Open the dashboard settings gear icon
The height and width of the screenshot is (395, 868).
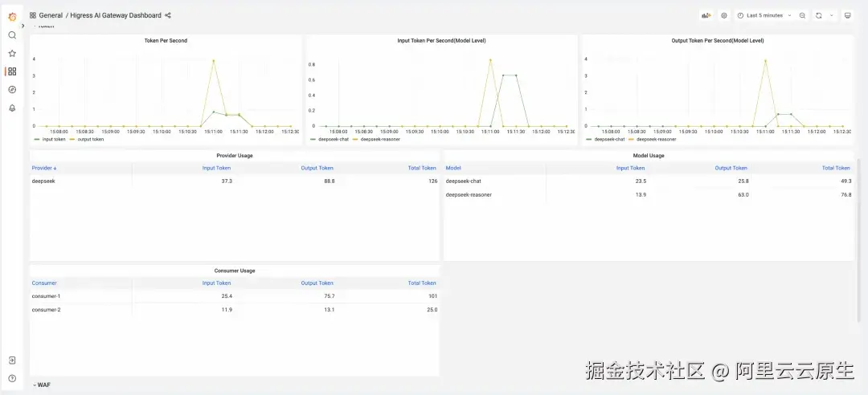click(x=724, y=15)
